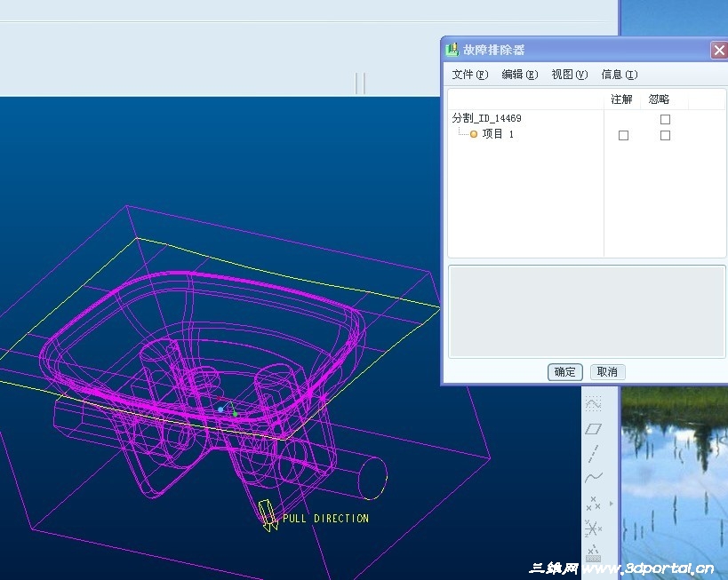Image resolution: width=728 pixels, height=580 pixels.
Task: Select the datum plane tool
Action: coord(594,429)
